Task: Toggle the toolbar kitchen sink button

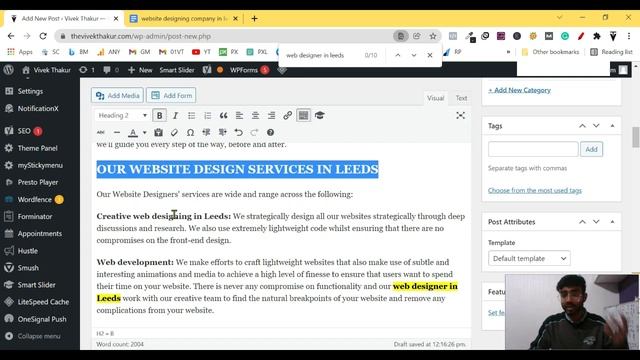Action: coord(303,116)
